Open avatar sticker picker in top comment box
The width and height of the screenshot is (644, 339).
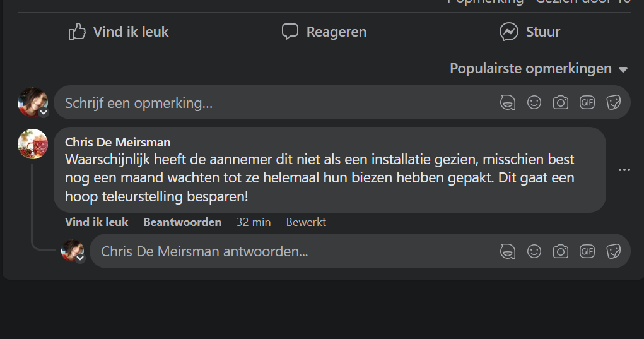coord(508,102)
